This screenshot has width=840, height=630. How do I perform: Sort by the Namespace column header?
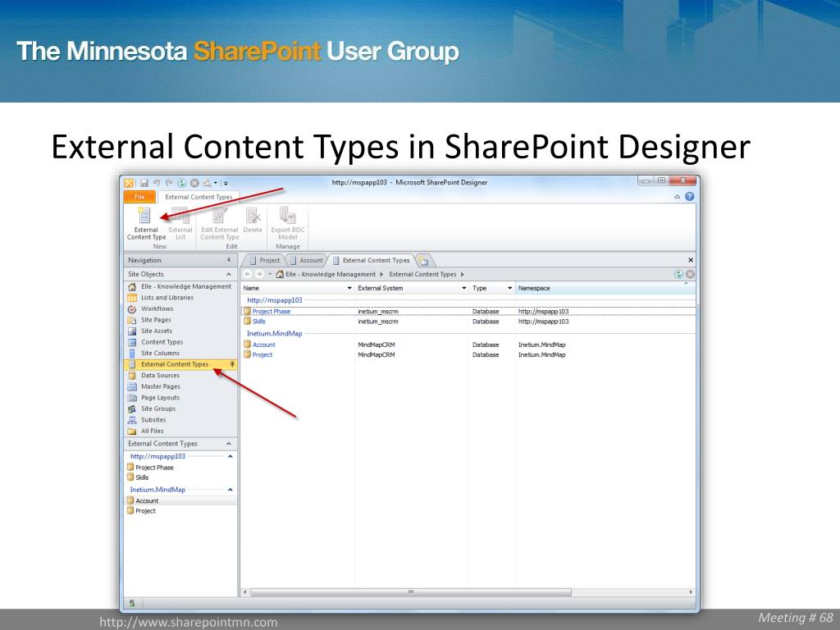pos(605,288)
